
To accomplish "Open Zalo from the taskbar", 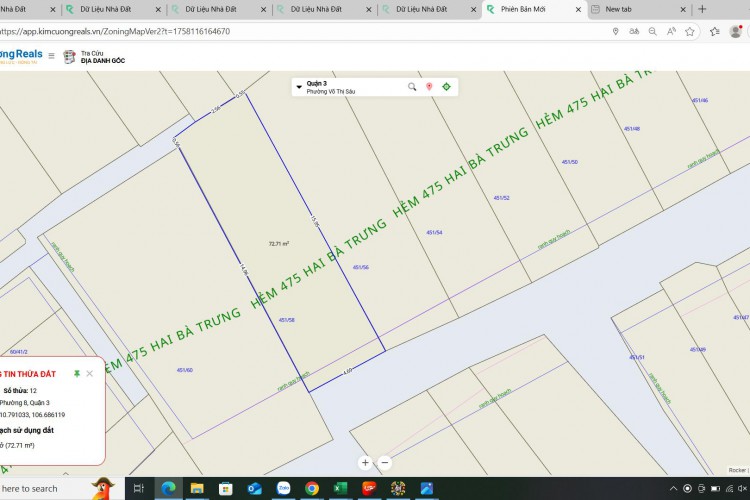I will point(283,488).
